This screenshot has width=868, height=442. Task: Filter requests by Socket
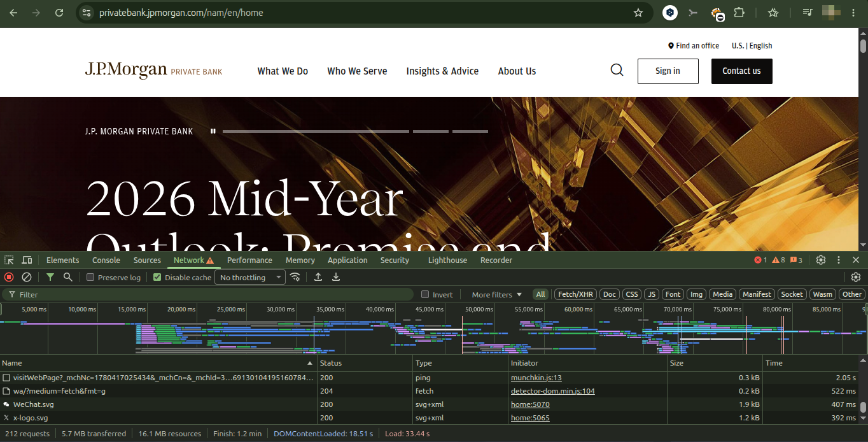point(792,294)
